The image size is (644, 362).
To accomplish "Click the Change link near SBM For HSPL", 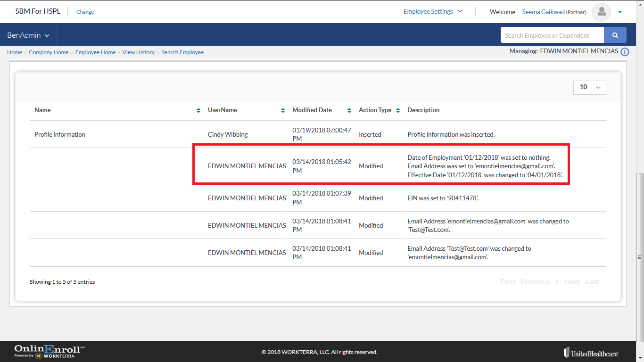I will pos(85,12).
